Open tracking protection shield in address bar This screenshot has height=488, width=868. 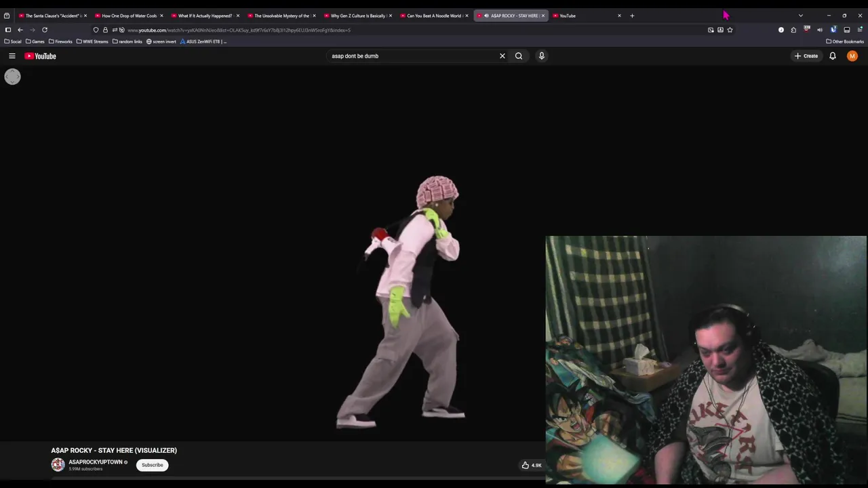click(x=96, y=30)
